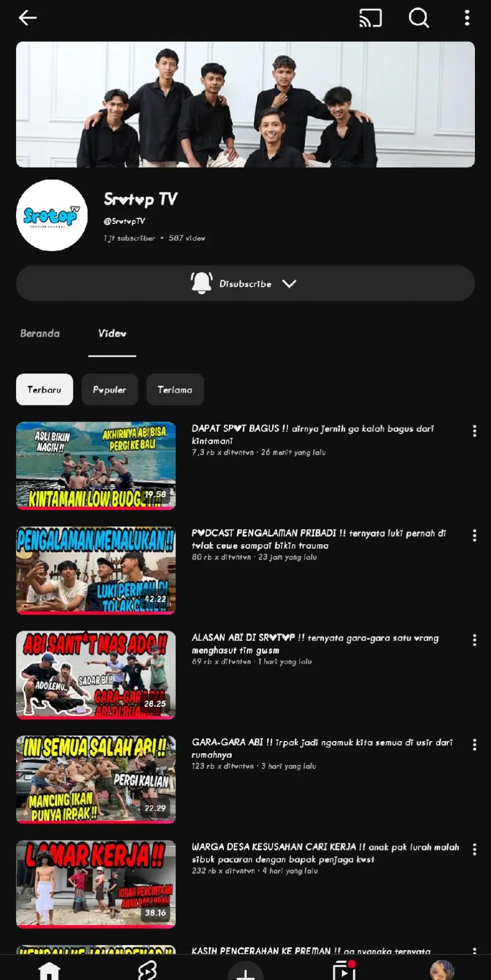Tap the notification bell icon
Viewport: 491px width, 980px height.
201,283
